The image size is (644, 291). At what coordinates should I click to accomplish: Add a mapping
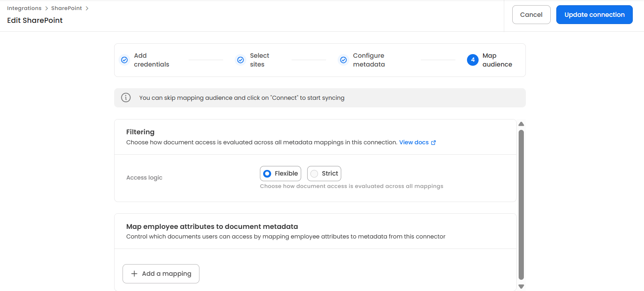[161, 274]
